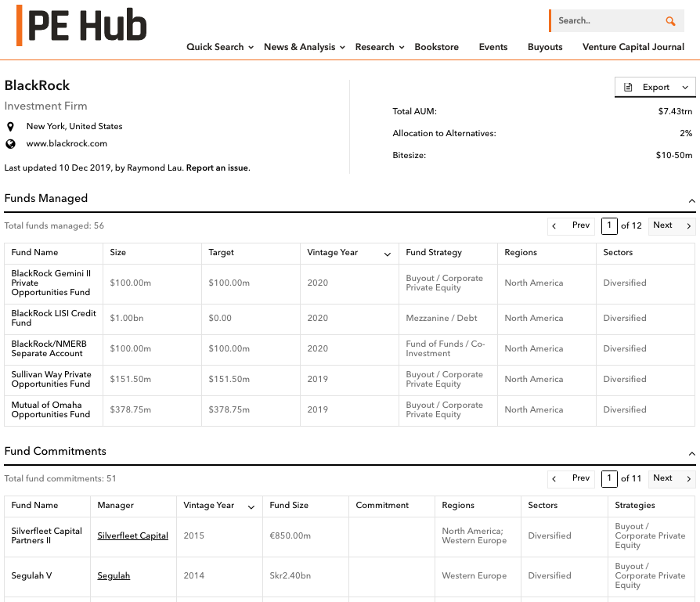700x602 pixels.
Task: Select Silverfleet Capital Partners II fund name
Action: point(46,535)
